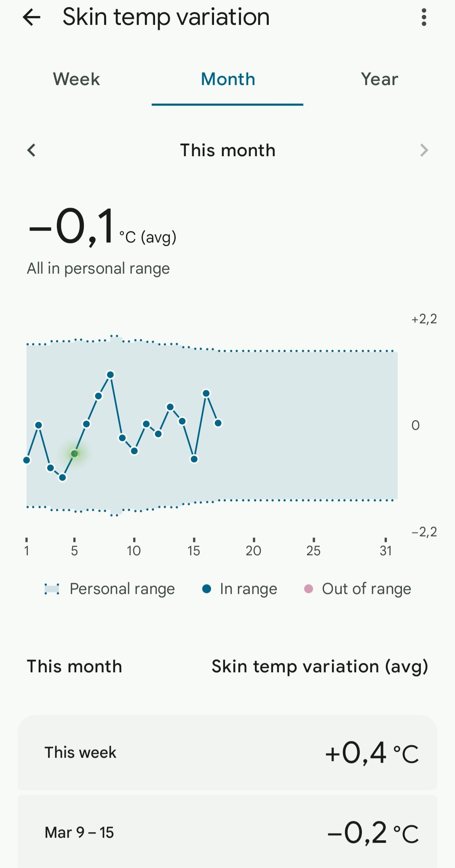Tap the This month heading label

click(x=227, y=150)
